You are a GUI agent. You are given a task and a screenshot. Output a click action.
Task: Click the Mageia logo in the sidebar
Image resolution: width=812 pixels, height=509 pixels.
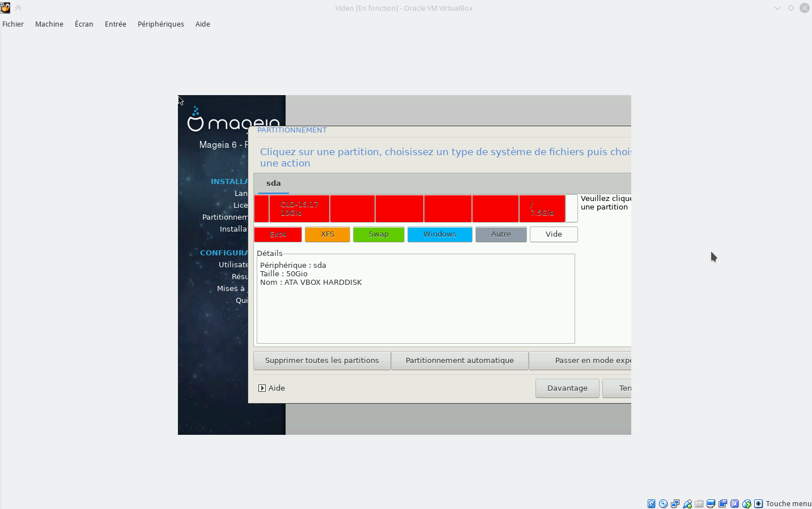pyautogui.click(x=233, y=119)
